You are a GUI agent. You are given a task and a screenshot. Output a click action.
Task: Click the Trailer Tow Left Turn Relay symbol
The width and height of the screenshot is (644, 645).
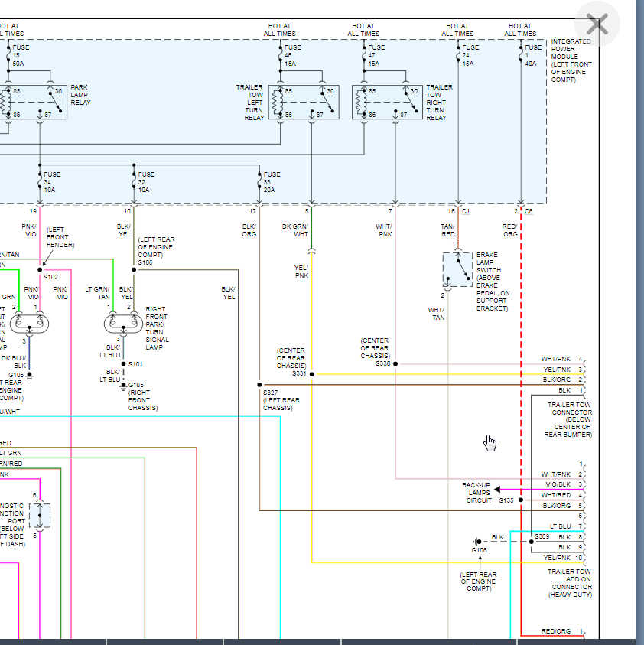point(305,103)
